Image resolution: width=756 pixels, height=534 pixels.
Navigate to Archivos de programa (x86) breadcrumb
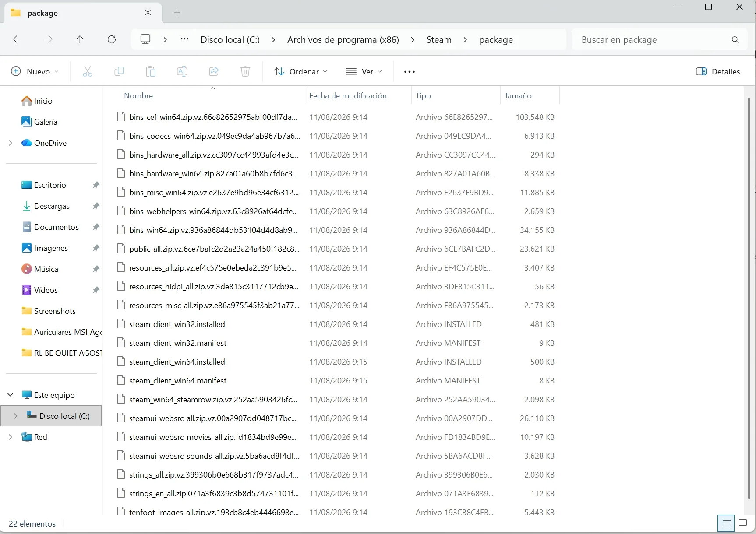coord(343,40)
